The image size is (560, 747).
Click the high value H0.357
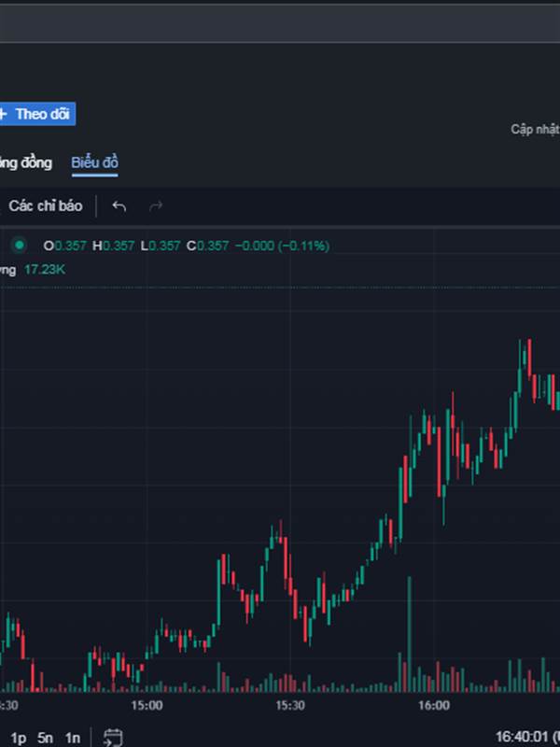tap(113, 246)
